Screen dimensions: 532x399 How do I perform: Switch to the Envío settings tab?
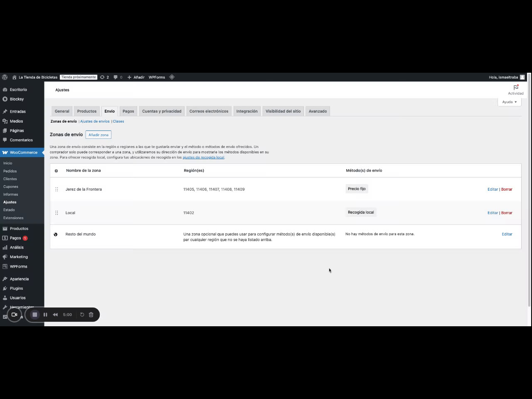point(110,111)
